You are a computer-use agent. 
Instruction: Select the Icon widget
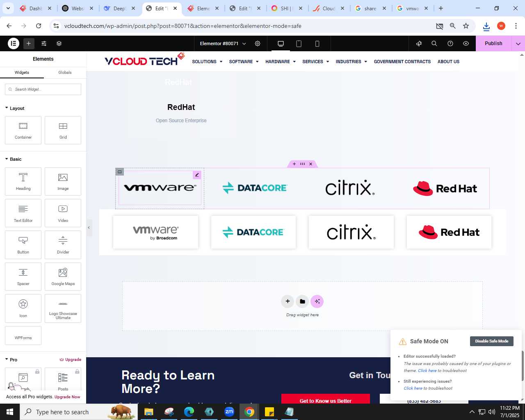point(23,308)
